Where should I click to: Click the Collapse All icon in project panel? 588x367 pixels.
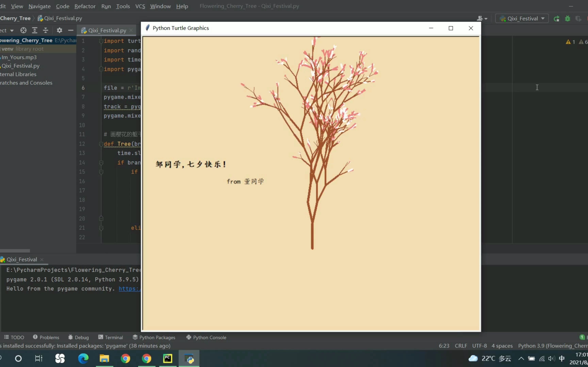46,30
